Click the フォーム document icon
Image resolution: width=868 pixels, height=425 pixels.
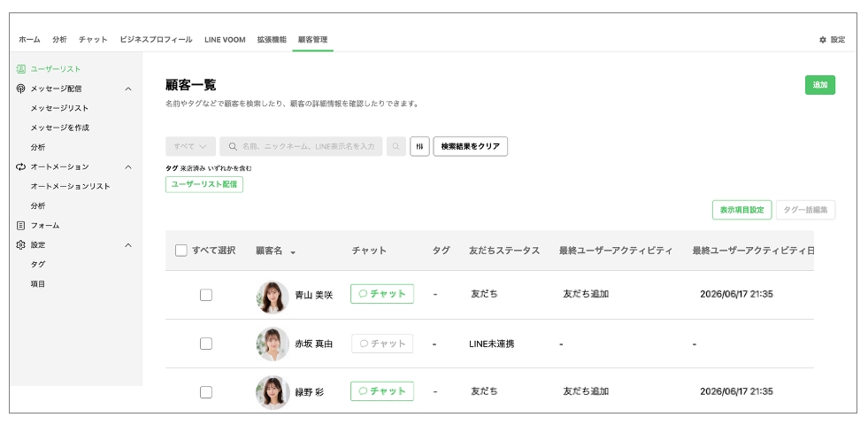[x=20, y=226]
